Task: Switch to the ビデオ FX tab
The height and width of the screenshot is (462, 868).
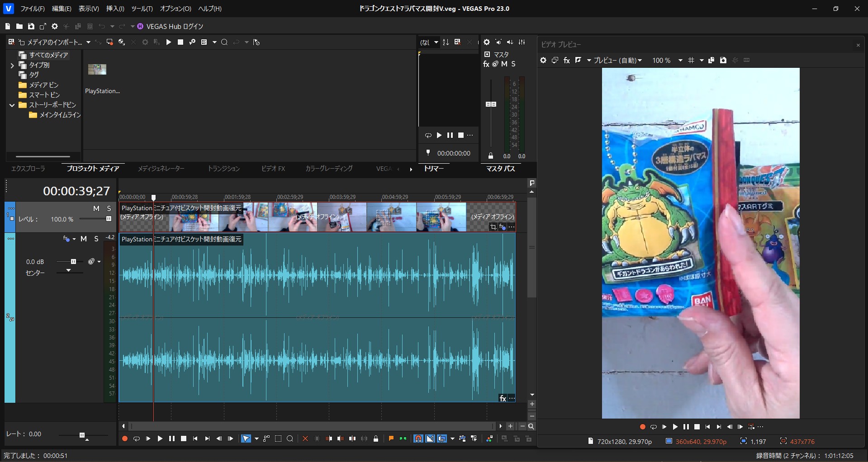Action: (x=273, y=169)
